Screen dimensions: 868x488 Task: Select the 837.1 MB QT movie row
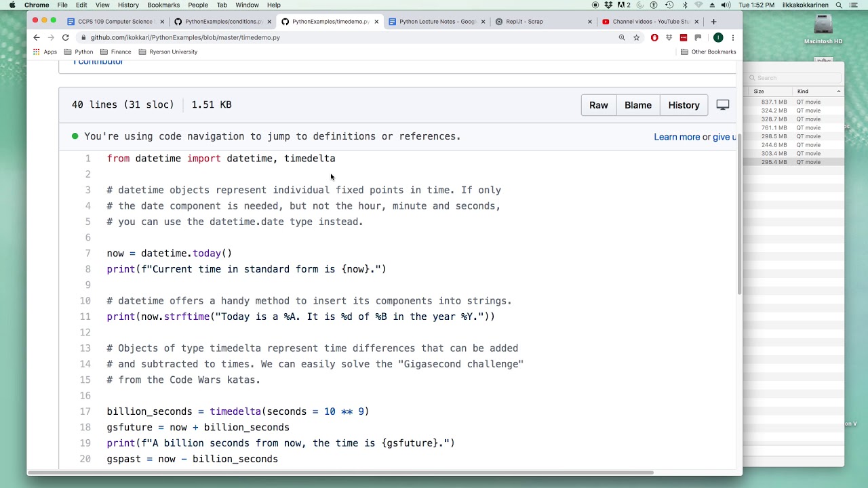(794, 102)
